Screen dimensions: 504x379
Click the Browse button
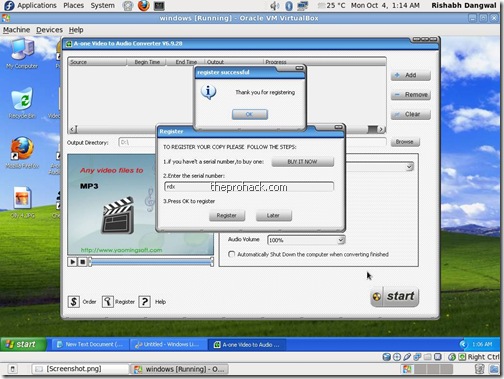click(x=405, y=142)
